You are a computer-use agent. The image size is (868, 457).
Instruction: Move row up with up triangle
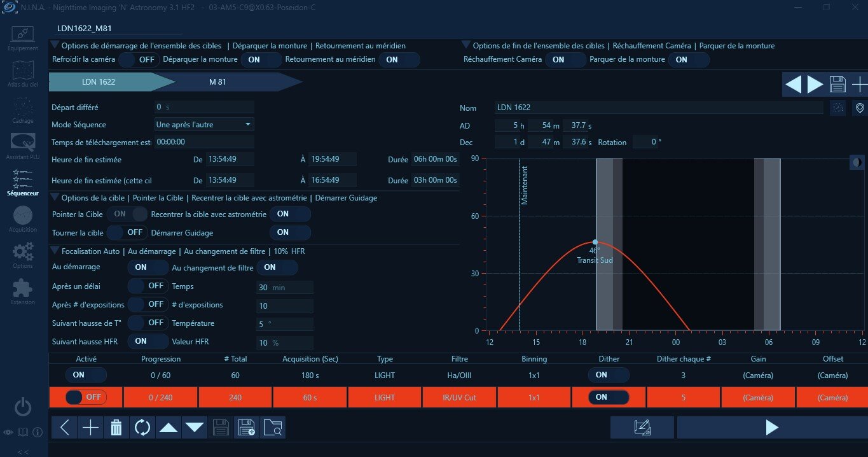[x=169, y=428]
